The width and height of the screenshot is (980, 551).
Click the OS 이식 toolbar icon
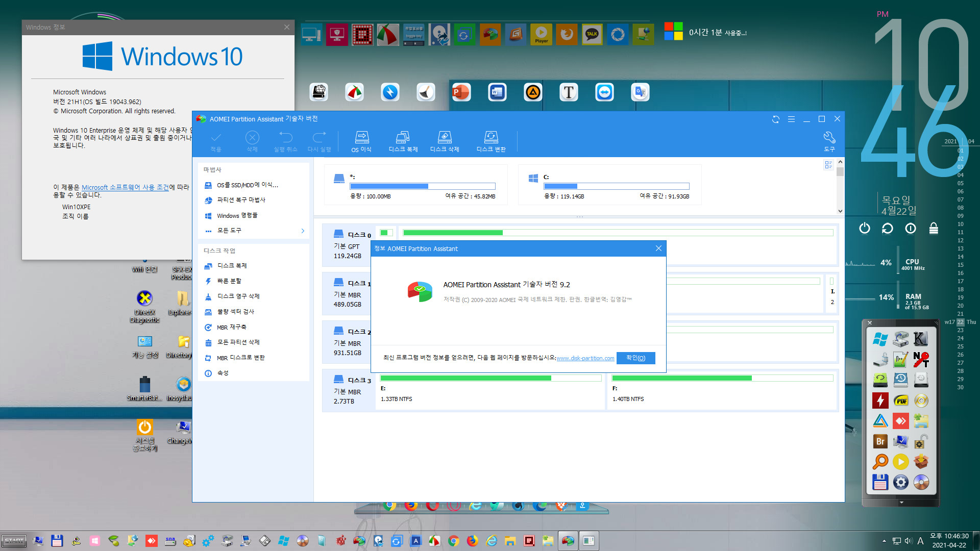coord(361,141)
